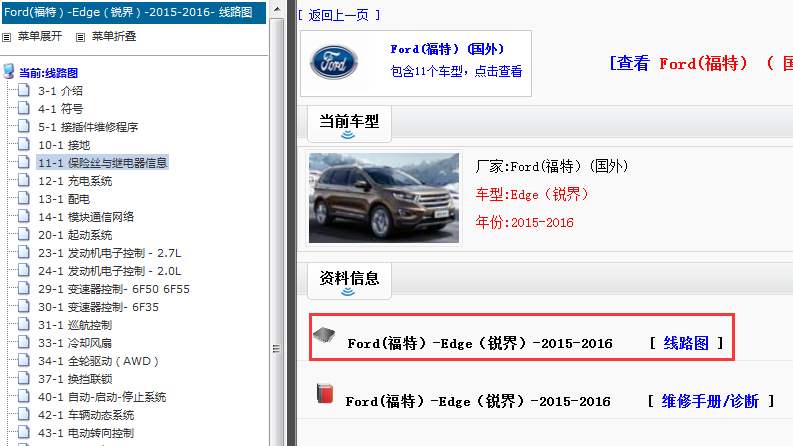Open 4-1 符号 in the tree
The height and width of the screenshot is (446, 793).
pos(60,109)
